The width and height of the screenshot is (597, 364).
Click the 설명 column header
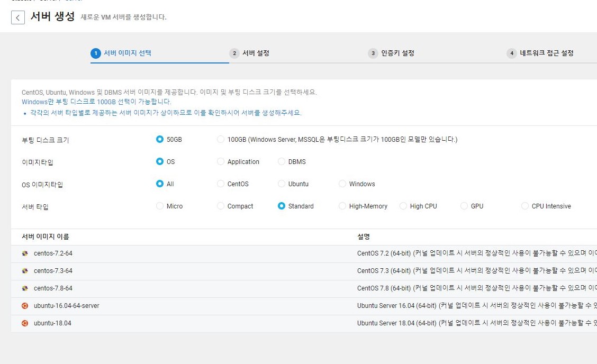364,236
